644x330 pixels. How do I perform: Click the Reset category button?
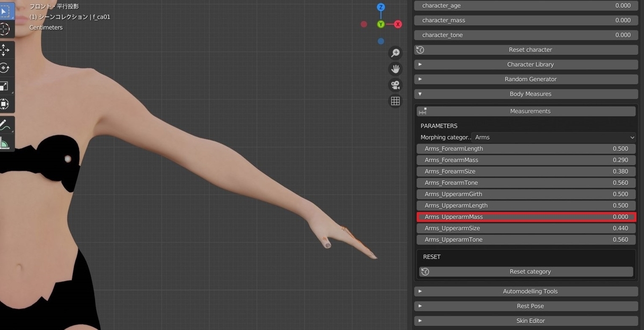[x=526, y=272]
